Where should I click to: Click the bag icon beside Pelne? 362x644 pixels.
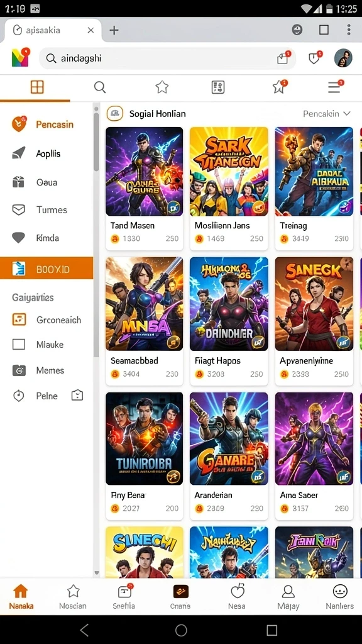(77, 396)
